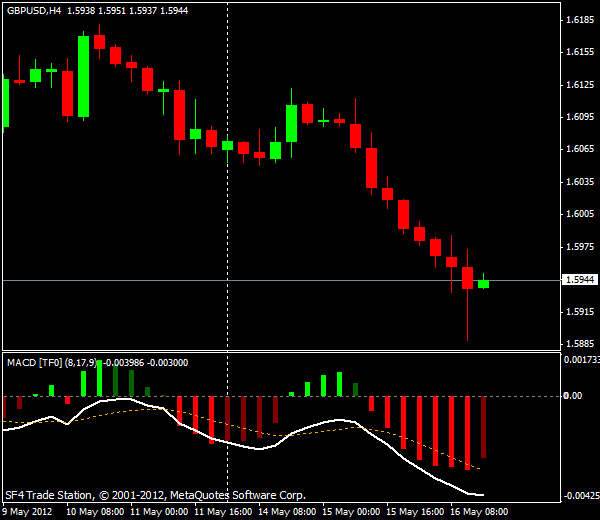The image size is (600, 520).
Task: Click the 1.6185 price axis label
Action: pos(580,20)
